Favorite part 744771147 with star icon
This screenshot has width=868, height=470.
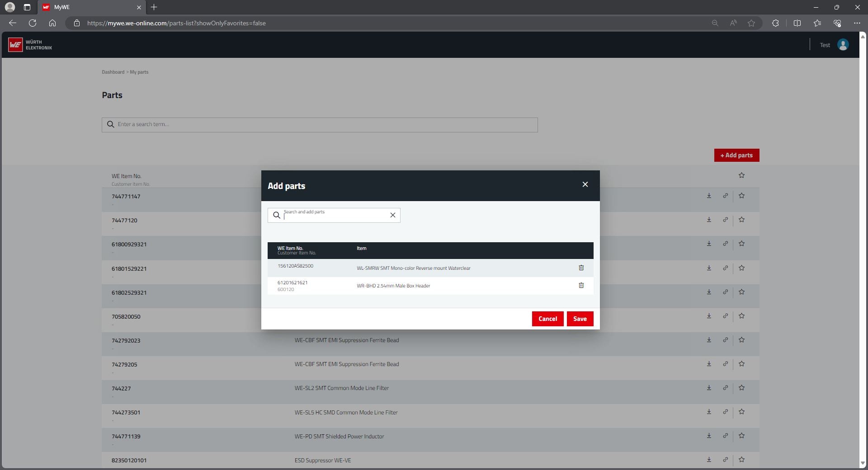pos(741,196)
